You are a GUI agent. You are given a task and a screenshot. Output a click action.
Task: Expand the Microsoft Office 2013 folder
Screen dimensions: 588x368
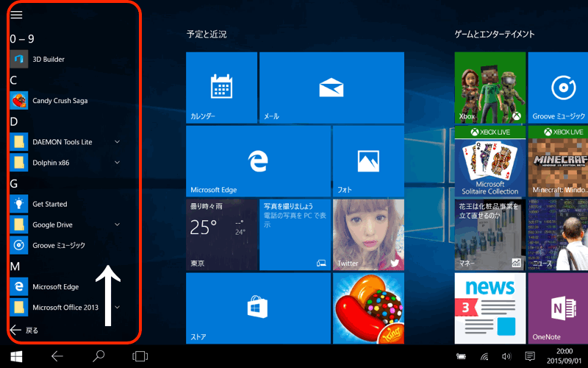point(117,307)
